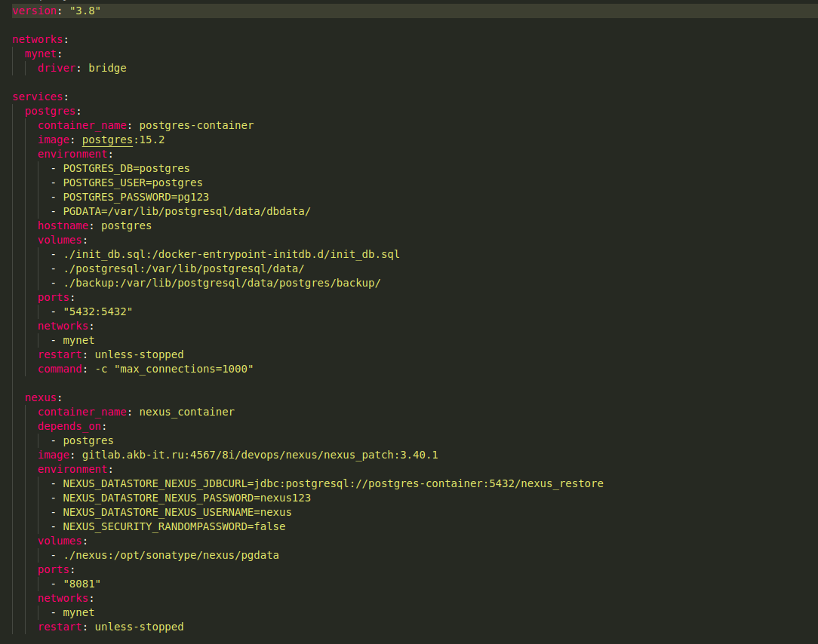Click the volumes key under postgres service
Viewport: 818px width, 644px height.
[60, 241]
